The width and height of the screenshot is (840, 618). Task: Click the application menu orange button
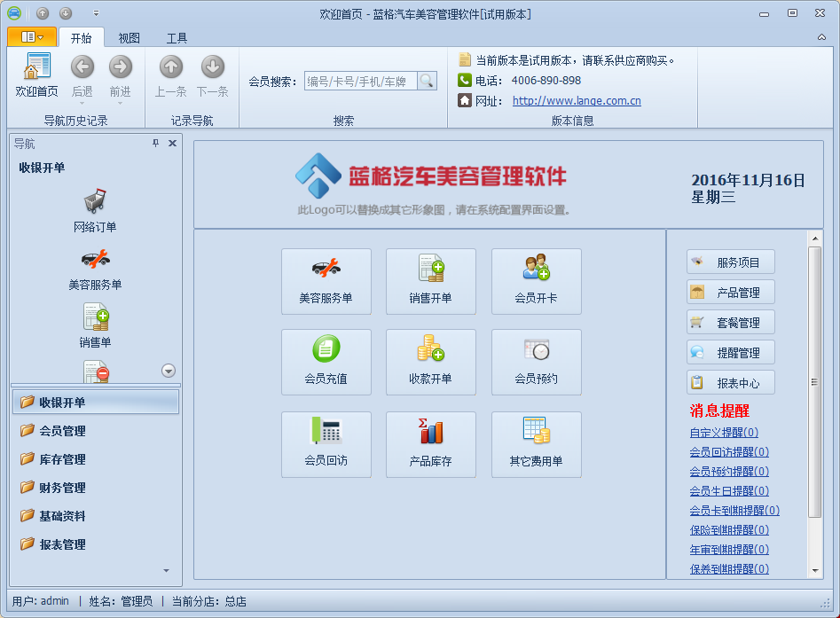coord(32,37)
